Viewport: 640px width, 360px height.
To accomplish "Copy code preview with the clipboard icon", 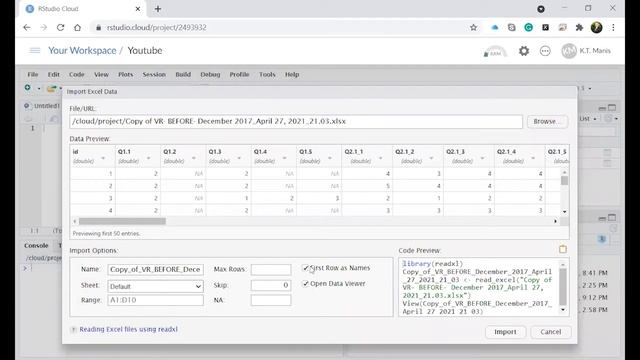I will coord(562,249).
